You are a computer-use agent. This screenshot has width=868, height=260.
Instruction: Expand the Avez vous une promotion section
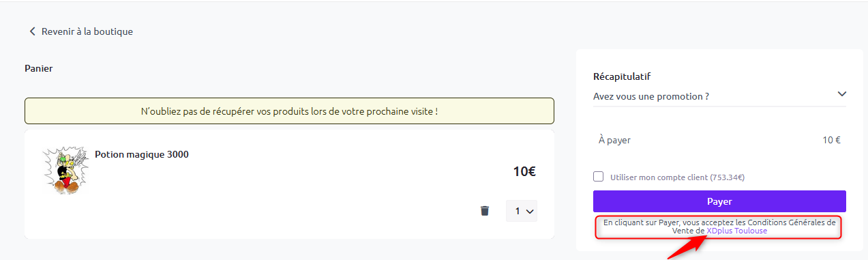click(719, 96)
